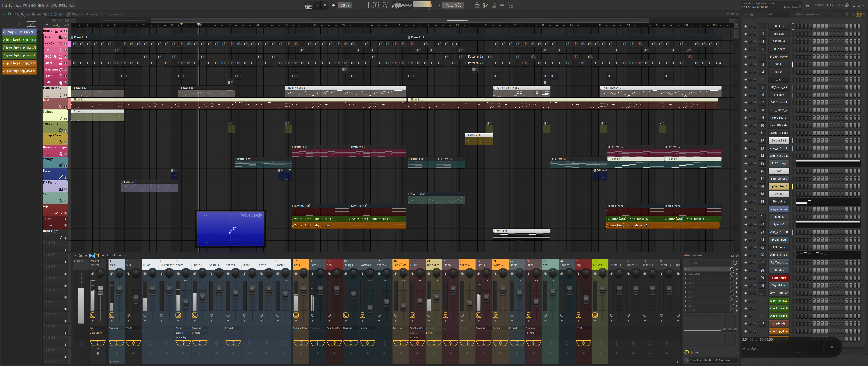Screen dimensions: 868x366
Task: Click the 120.000 tempo field
Action: 344,5
